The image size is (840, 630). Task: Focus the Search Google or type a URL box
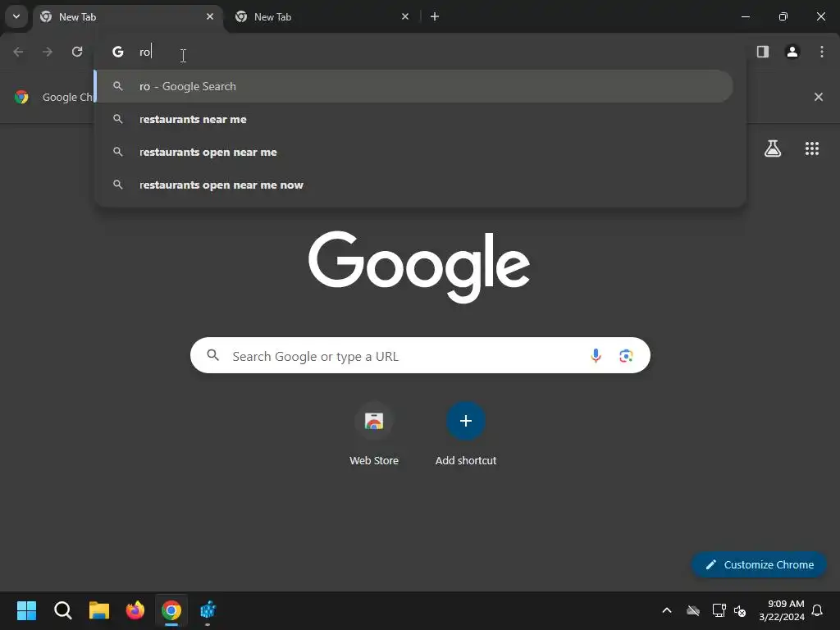(420, 356)
